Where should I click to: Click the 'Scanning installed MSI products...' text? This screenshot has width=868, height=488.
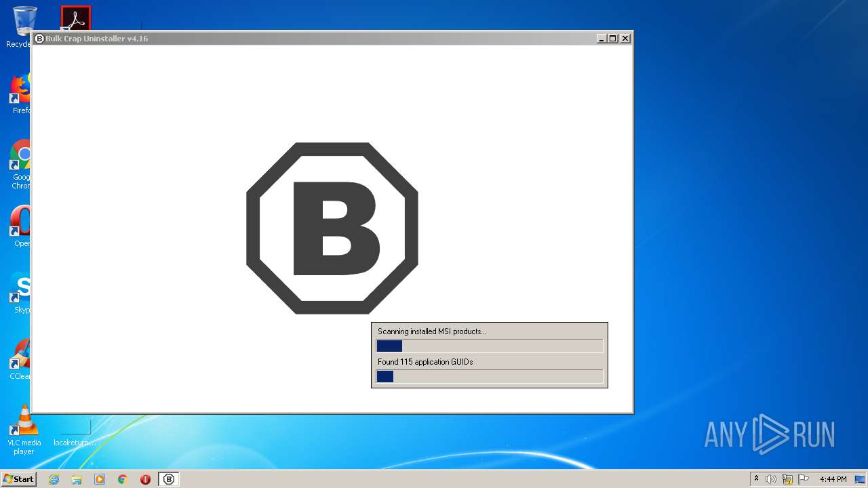432,331
